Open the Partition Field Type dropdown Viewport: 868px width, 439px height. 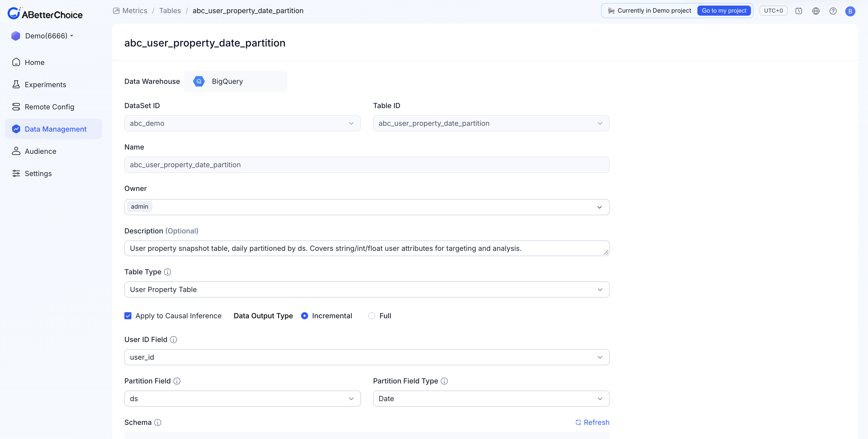coord(491,399)
